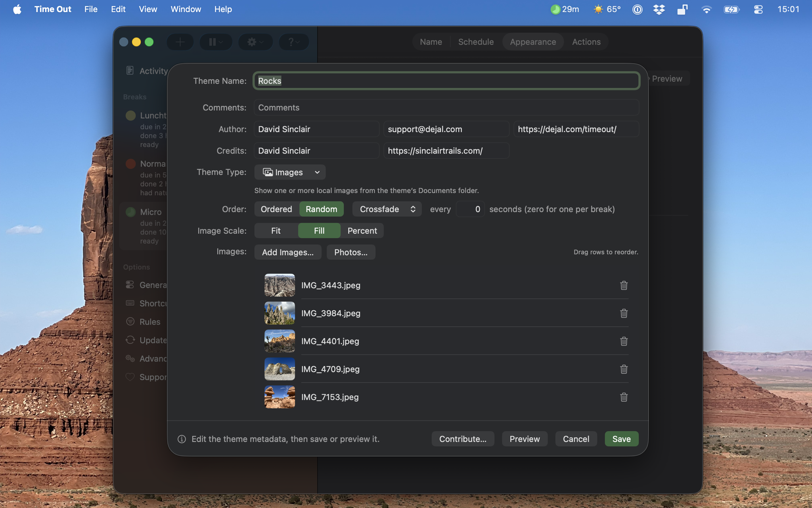The width and height of the screenshot is (812, 508).
Task: Trash the IMG_7153.jpeg image row
Action: pyautogui.click(x=624, y=397)
